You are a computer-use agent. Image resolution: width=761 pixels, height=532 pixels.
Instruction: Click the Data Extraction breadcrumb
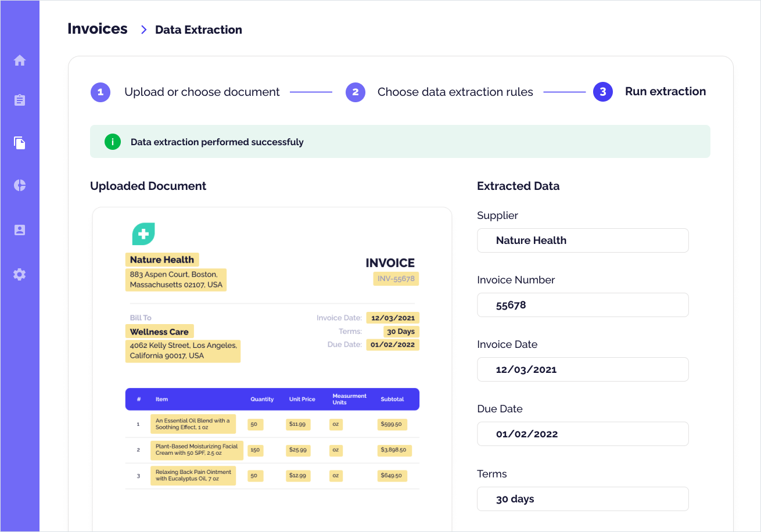pyautogui.click(x=199, y=30)
